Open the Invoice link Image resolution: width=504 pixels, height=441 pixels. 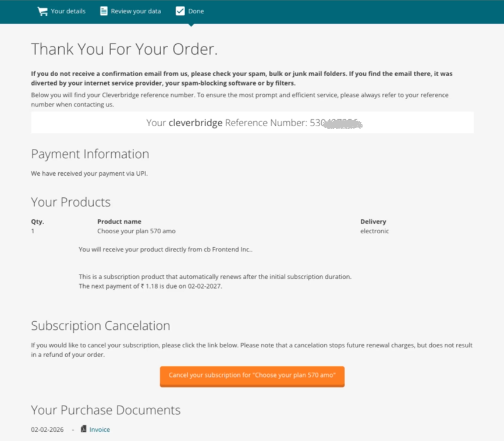[100, 429]
